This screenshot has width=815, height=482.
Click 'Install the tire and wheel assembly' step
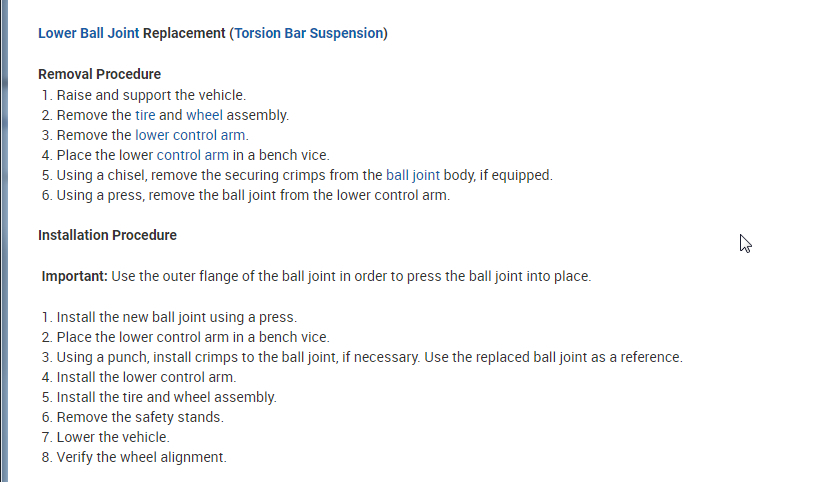166,397
